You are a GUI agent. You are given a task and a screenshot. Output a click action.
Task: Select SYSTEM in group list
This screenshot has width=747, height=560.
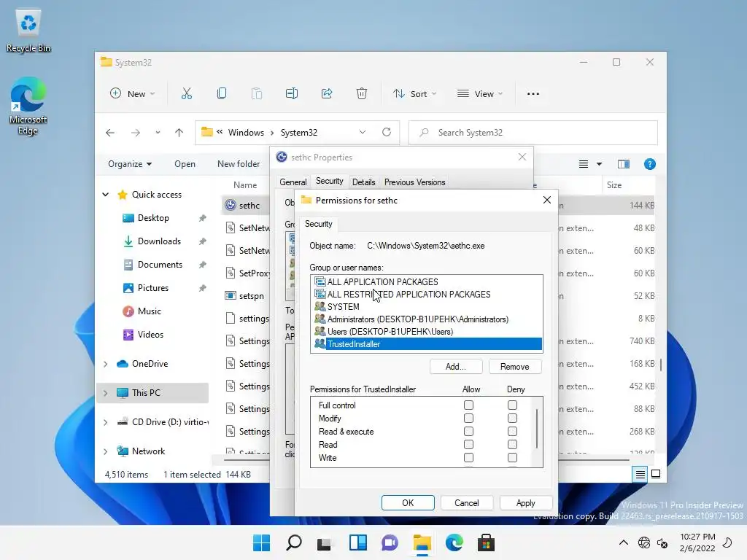[427, 307]
